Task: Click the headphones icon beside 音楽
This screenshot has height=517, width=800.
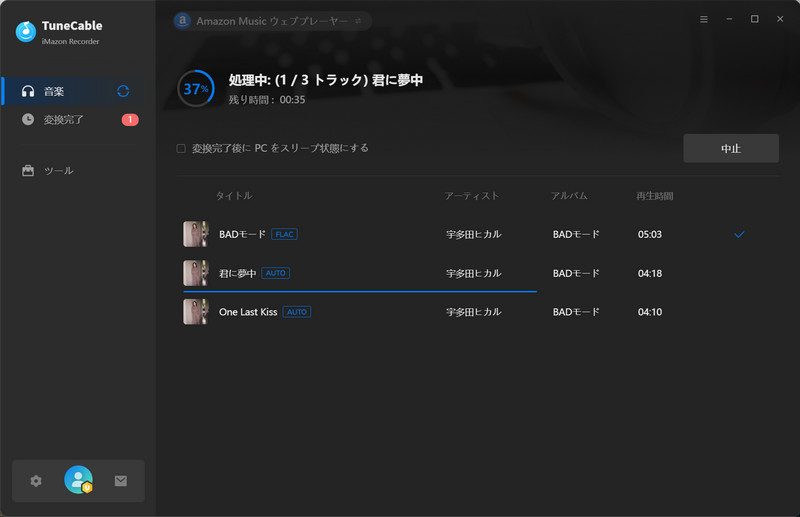Action: click(x=28, y=91)
